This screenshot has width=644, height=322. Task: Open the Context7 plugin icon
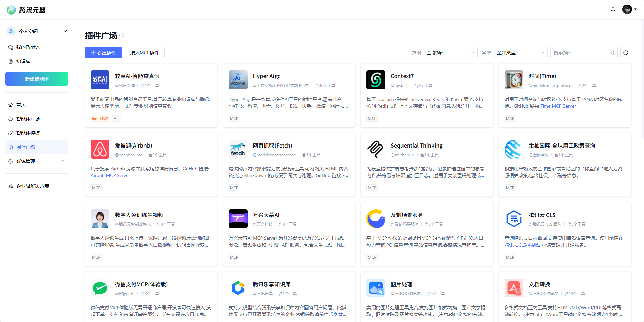coord(376,80)
